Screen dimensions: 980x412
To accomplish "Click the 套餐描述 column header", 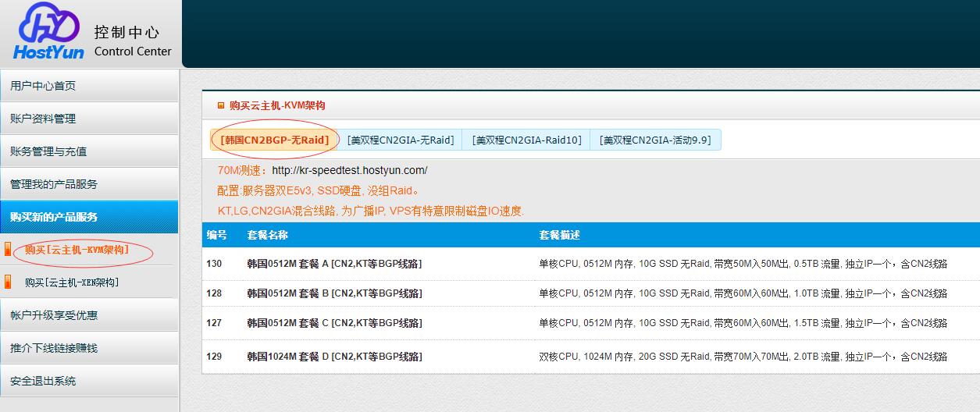I will [559, 235].
